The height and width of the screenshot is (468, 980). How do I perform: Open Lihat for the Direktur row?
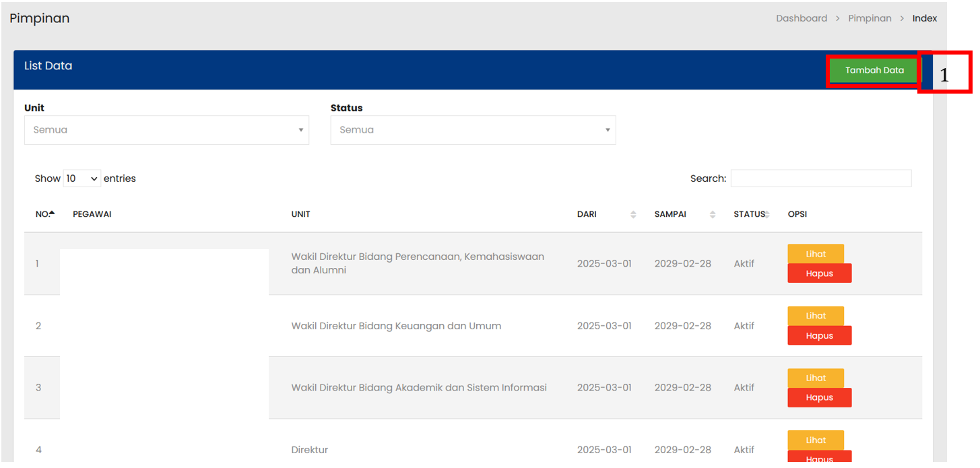(815, 440)
